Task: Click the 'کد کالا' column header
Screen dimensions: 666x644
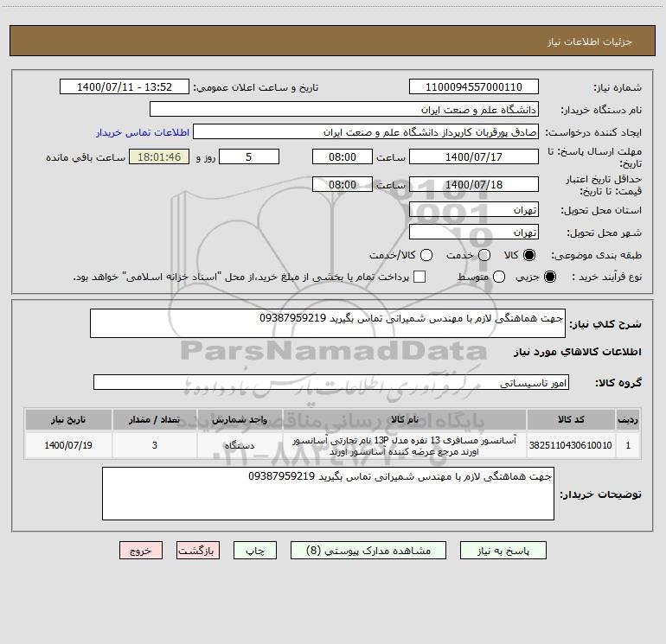Action: (x=571, y=419)
